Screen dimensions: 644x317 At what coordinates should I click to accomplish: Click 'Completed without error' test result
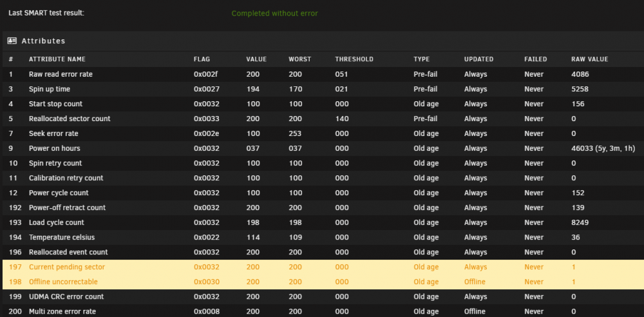click(x=275, y=13)
